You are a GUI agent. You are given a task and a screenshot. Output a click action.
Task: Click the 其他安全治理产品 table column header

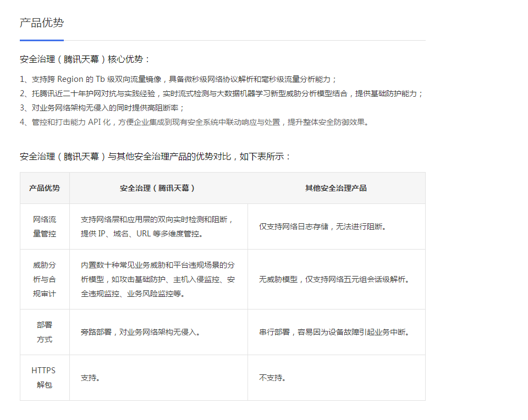tap(335, 188)
